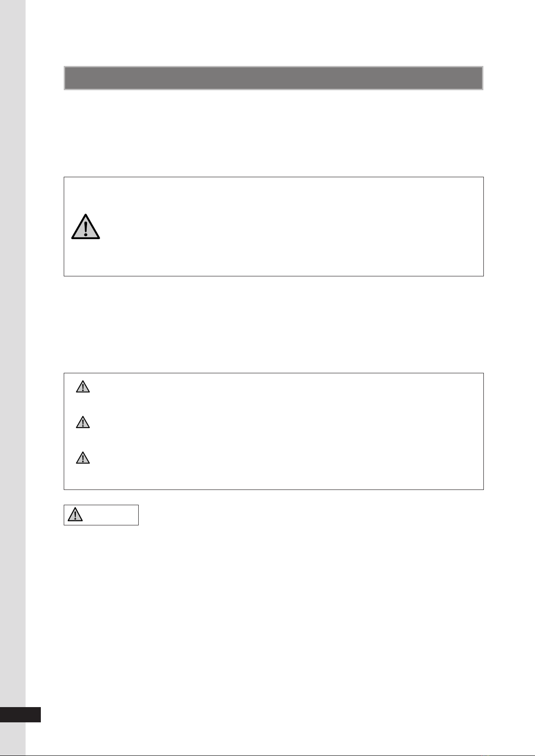
Task: Click the gray margin strip below the black tab
Action: tap(13, 739)
